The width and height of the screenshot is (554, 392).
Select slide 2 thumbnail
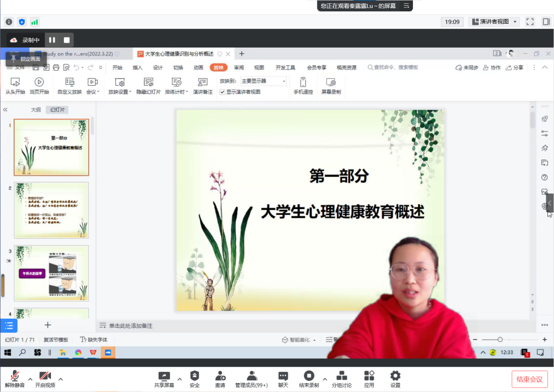point(51,210)
